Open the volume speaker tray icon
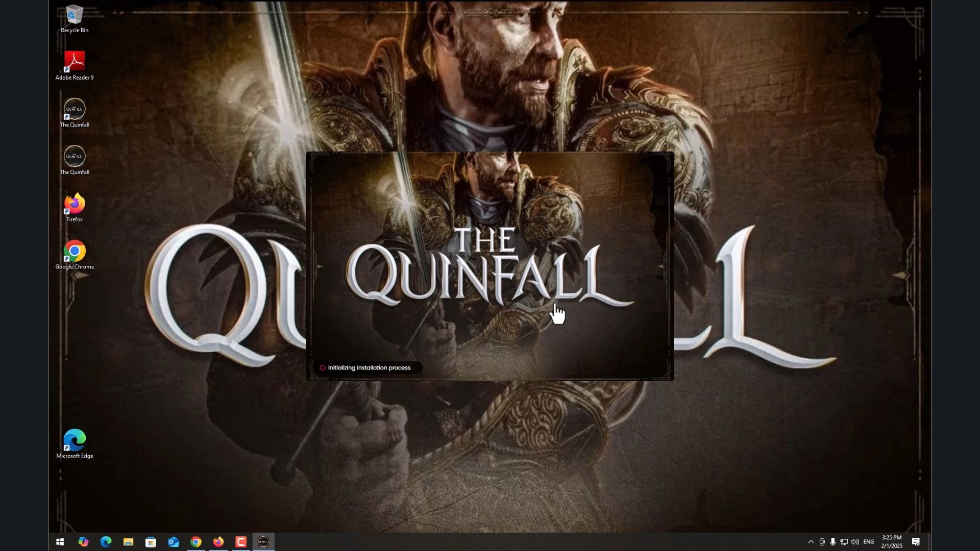 pyautogui.click(x=855, y=542)
